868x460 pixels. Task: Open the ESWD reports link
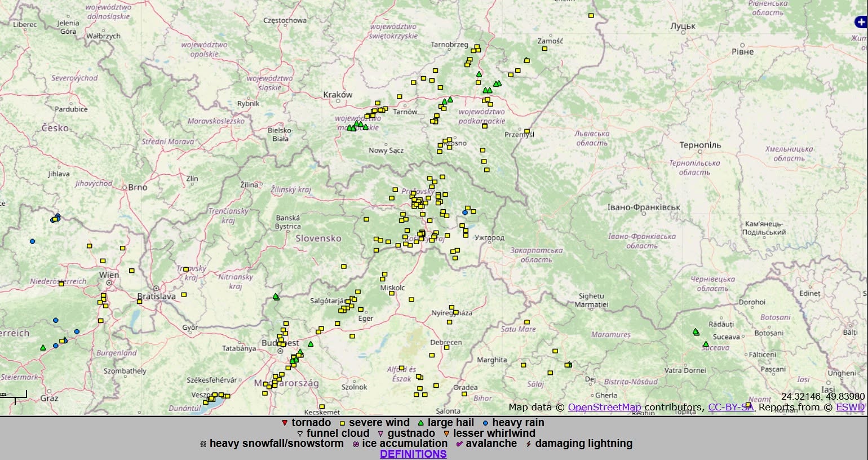[850, 408]
